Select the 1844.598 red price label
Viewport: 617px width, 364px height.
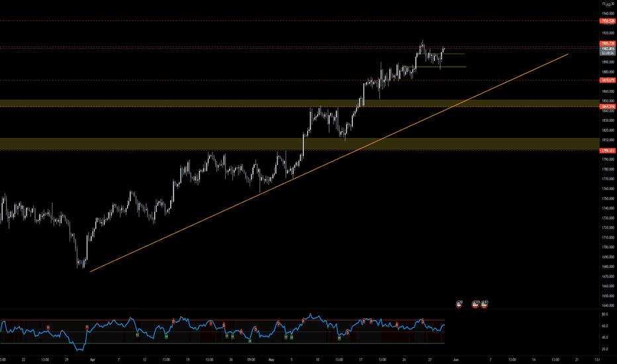pos(608,107)
